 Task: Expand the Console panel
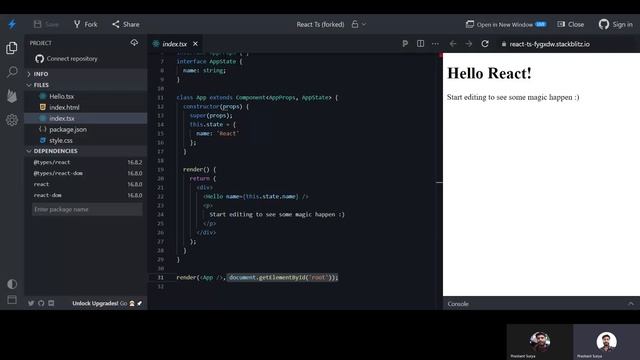(541, 304)
